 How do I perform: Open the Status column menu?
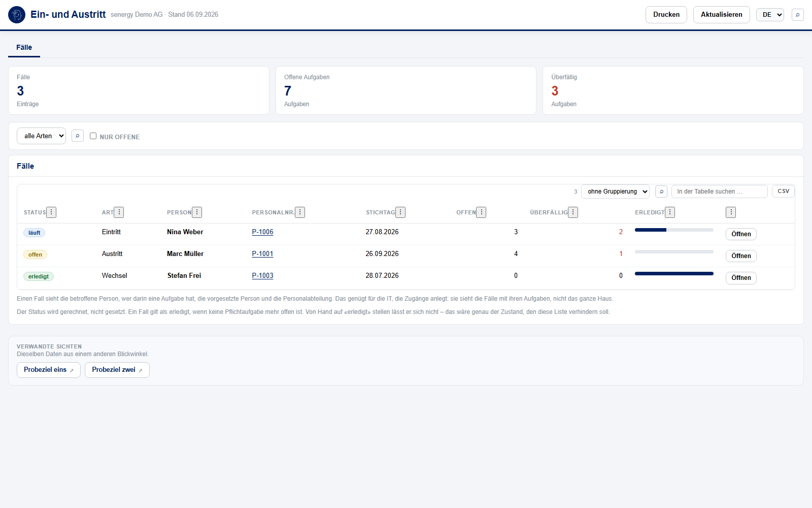pos(51,212)
